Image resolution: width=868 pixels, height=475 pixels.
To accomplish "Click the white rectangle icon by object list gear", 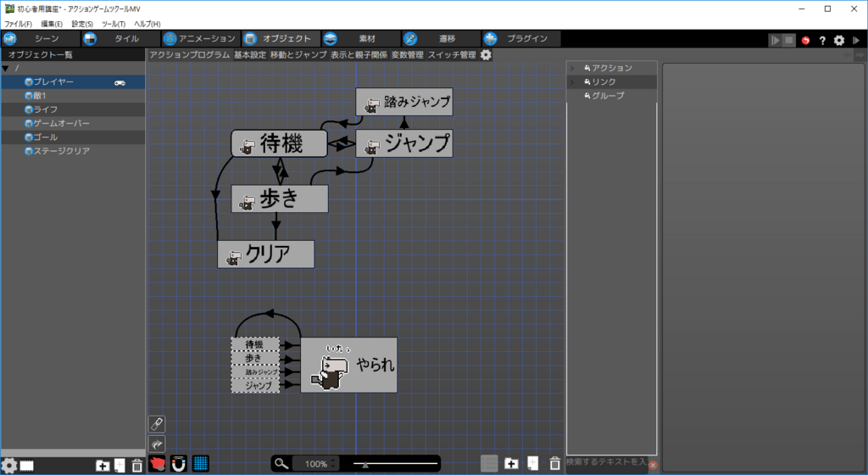I will pyautogui.click(x=26, y=466).
